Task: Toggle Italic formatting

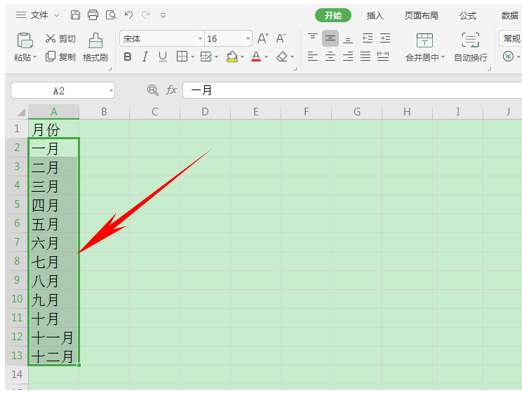Action: (x=145, y=57)
